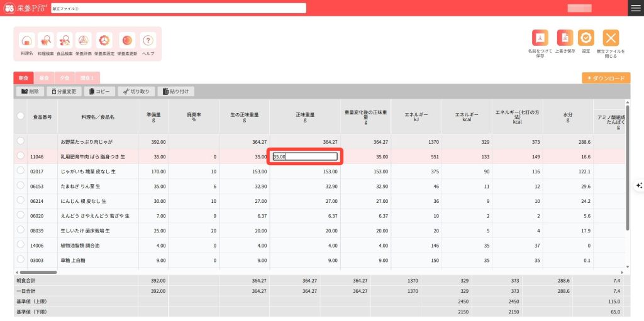
Task: Click the 栄養素更新 update icon
Action: point(127,41)
